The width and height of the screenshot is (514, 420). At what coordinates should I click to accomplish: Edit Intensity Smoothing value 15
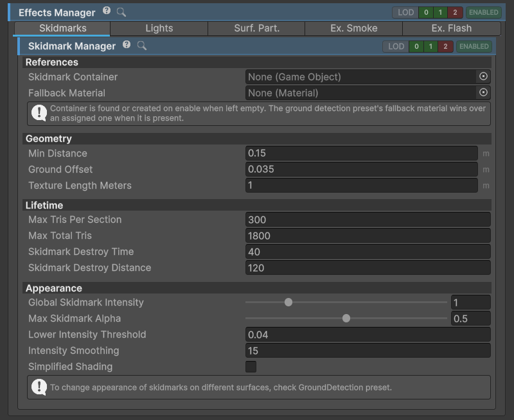[368, 351]
